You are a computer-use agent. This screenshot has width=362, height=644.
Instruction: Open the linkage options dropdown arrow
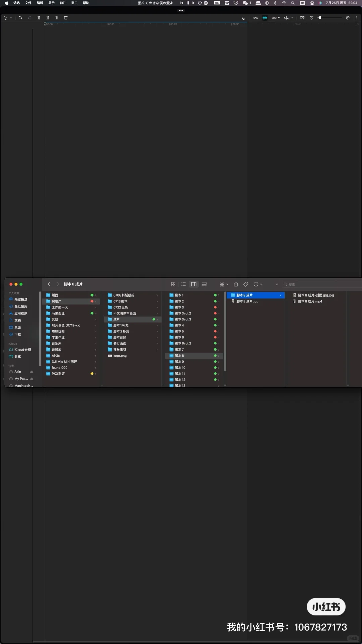coord(279,18)
